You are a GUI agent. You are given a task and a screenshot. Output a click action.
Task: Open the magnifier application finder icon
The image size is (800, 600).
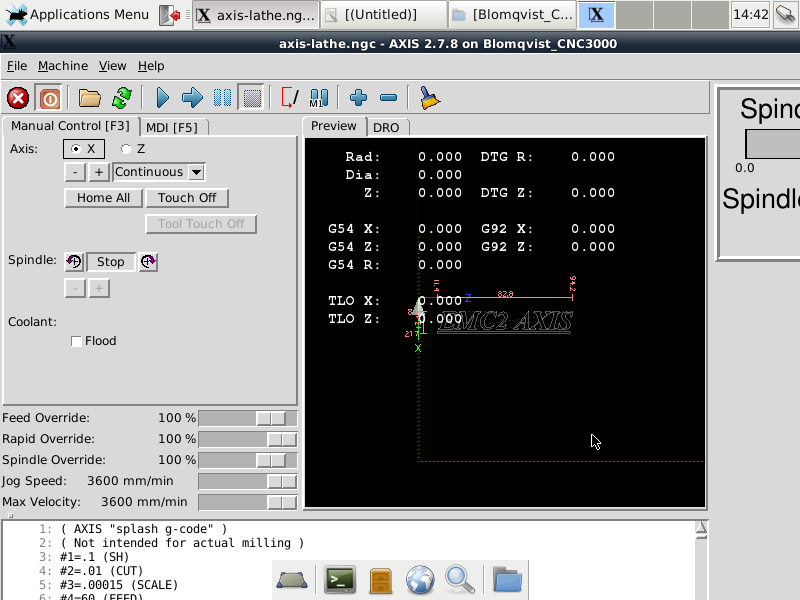[460, 581]
